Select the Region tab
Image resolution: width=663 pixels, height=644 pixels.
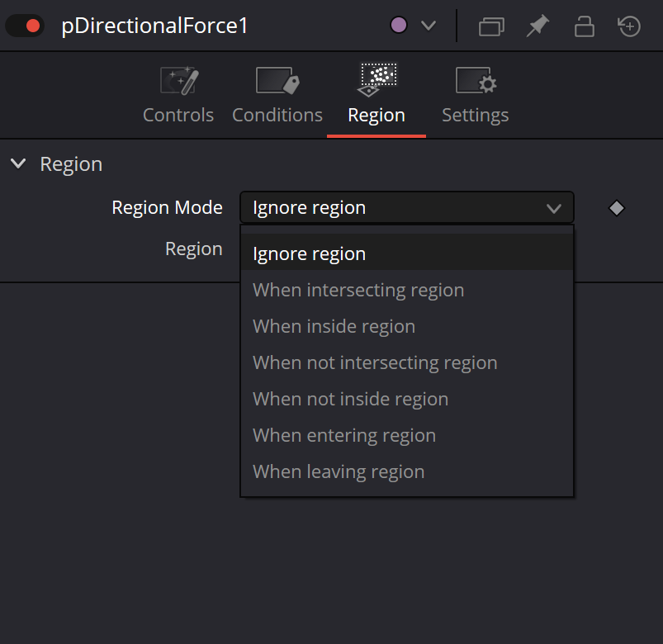(x=376, y=95)
